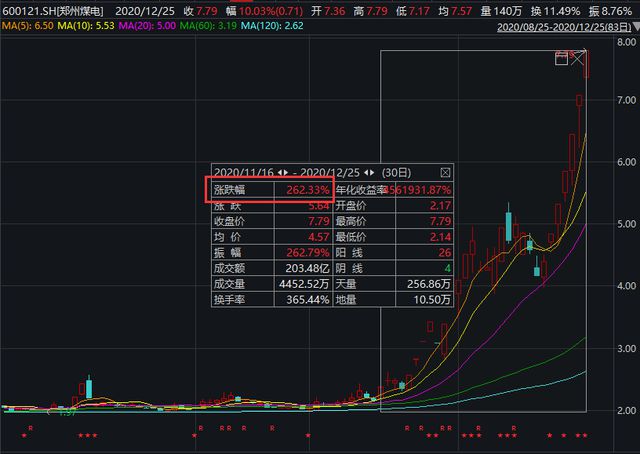The height and width of the screenshot is (454, 640).
Task: Click the 2.00 price axis label
Action: [x=627, y=410]
